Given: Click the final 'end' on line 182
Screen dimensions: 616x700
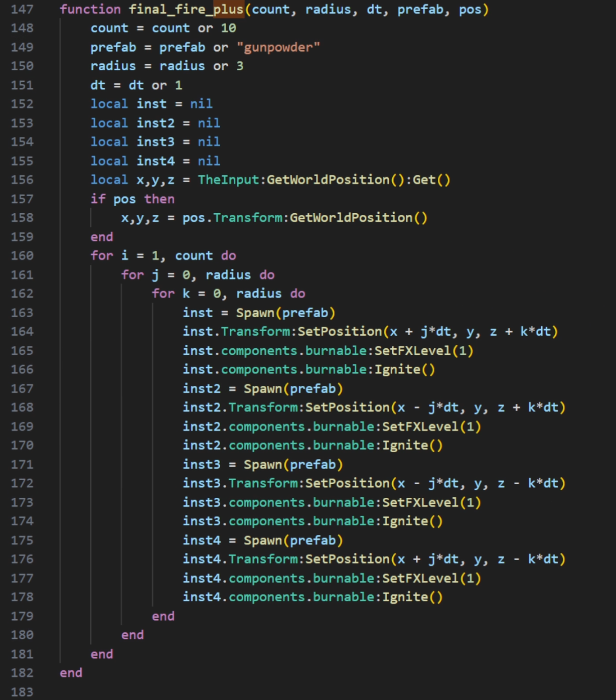Looking at the screenshot, I should 71,673.
